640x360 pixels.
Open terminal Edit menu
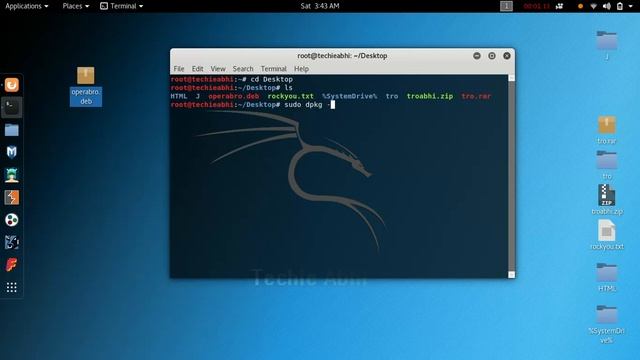(x=198, y=69)
